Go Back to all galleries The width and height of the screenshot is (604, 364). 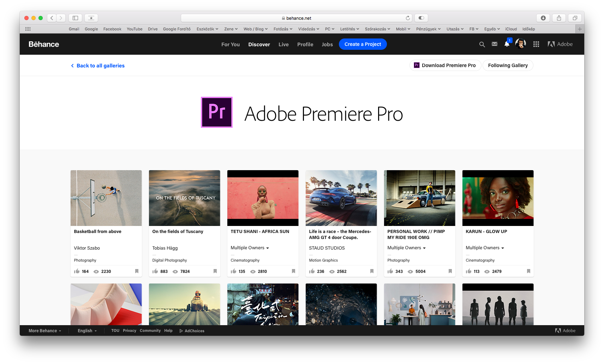click(x=98, y=66)
